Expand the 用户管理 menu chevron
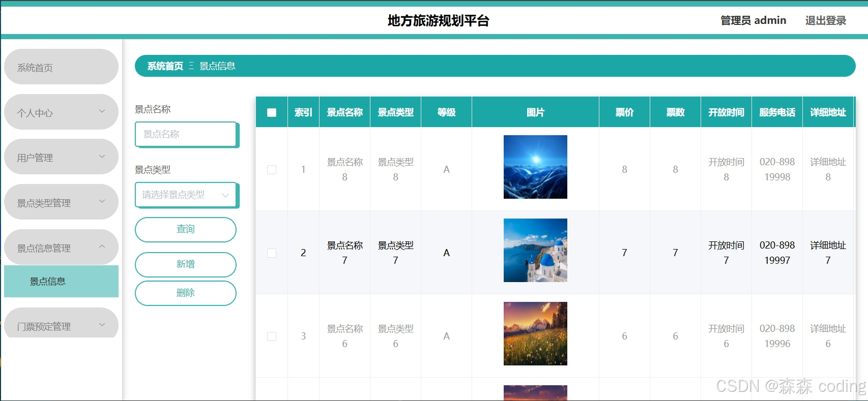This screenshot has height=401, width=868. [102, 157]
